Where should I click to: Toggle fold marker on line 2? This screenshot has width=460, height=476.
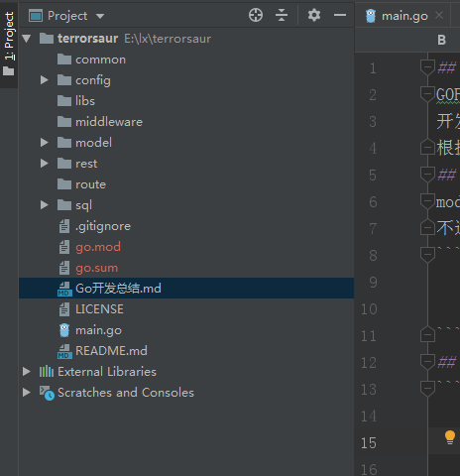point(427,94)
